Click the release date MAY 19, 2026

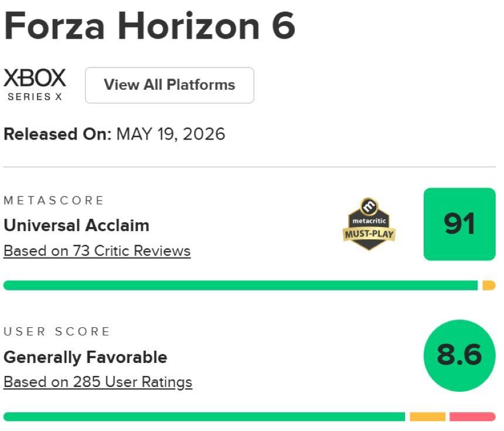click(x=171, y=134)
